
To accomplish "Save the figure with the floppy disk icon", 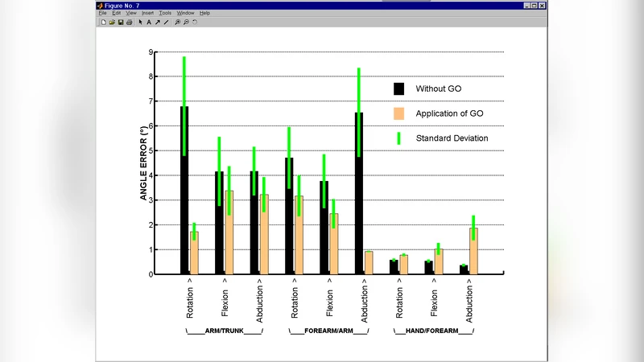I will click(x=121, y=23).
